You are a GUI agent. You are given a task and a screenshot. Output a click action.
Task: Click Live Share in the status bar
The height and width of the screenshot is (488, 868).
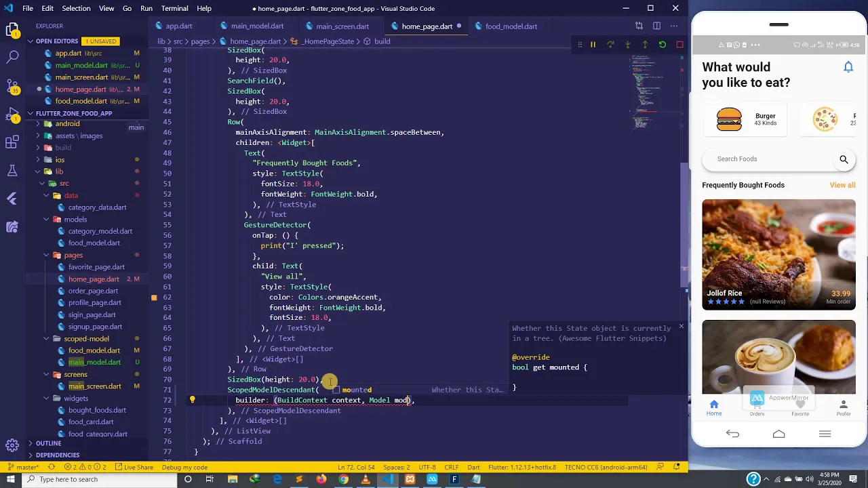pyautogui.click(x=133, y=467)
